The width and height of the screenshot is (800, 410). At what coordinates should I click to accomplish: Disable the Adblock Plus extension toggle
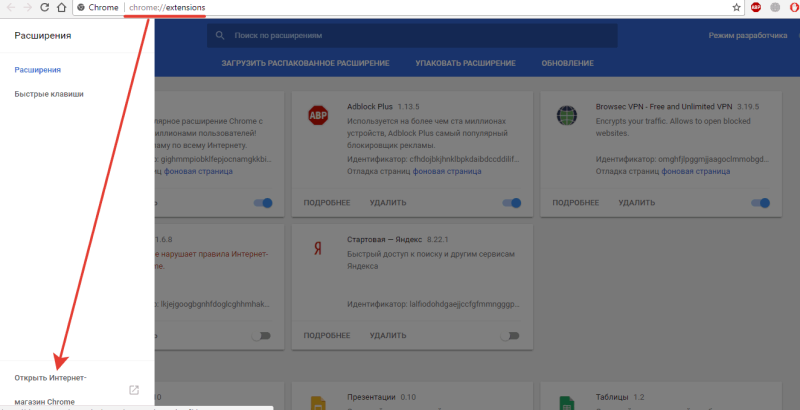pos(512,203)
